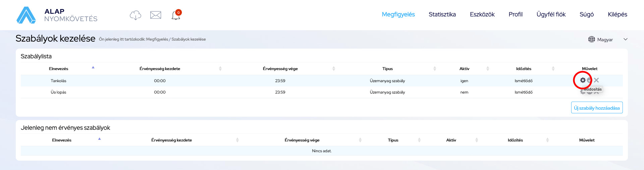The height and width of the screenshot is (170, 644).
Task: Open the cloud download icon
Action: coord(135,15)
